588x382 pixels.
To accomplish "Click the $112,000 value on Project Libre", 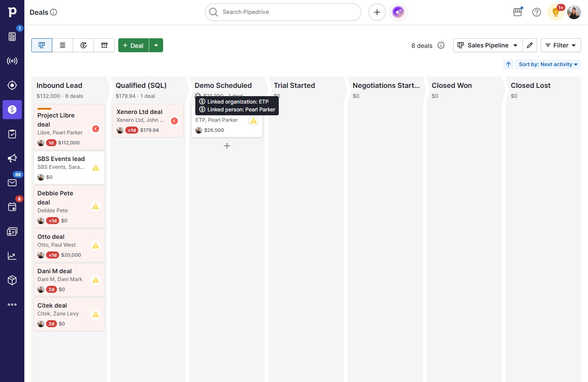I will 69,143.
